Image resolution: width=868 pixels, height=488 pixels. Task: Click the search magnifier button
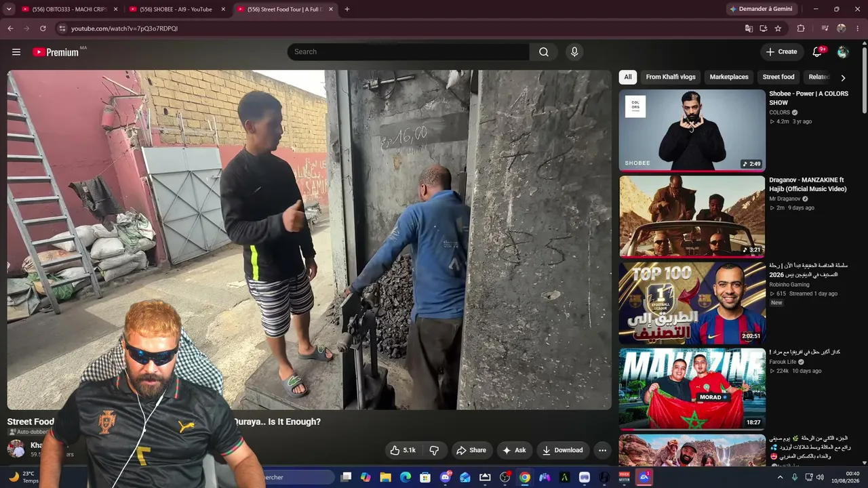544,52
